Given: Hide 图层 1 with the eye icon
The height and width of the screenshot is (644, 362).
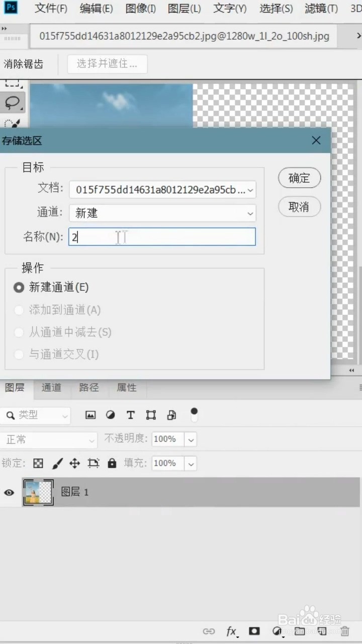Looking at the screenshot, I should [9, 492].
